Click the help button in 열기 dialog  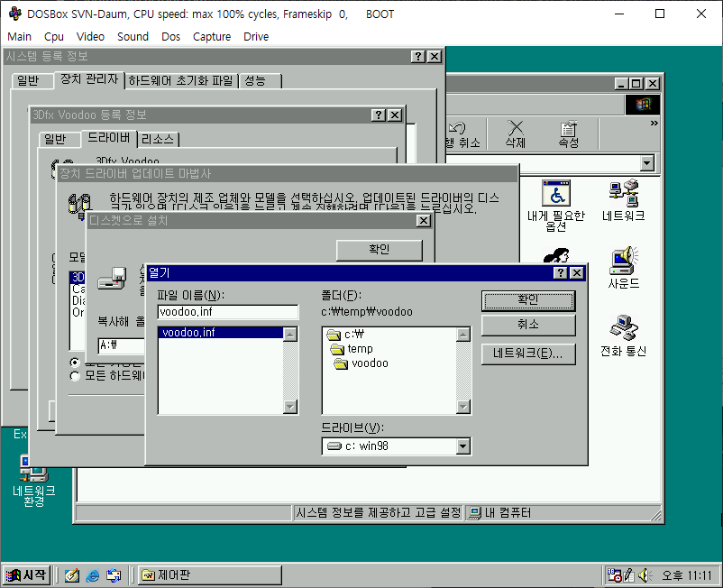[560, 273]
